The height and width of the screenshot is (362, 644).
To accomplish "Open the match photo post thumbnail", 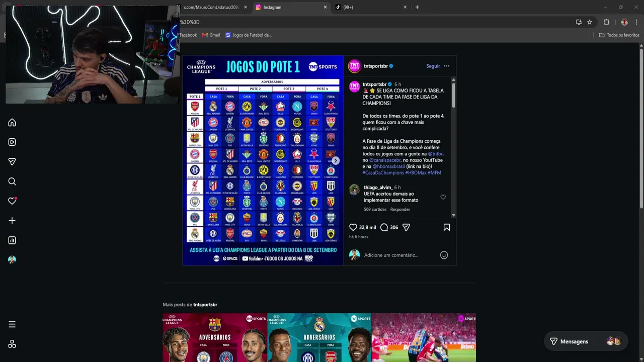I will 424,337.
